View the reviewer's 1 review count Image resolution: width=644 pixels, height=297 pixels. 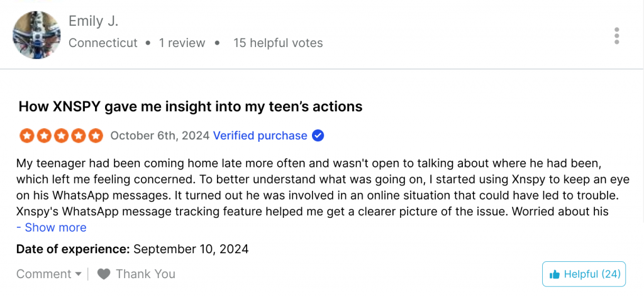182,43
